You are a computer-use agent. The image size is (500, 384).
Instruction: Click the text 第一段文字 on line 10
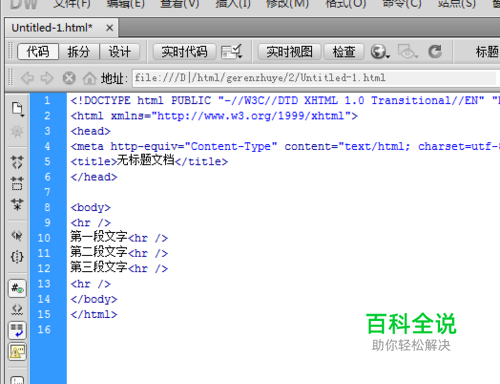[x=99, y=237]
